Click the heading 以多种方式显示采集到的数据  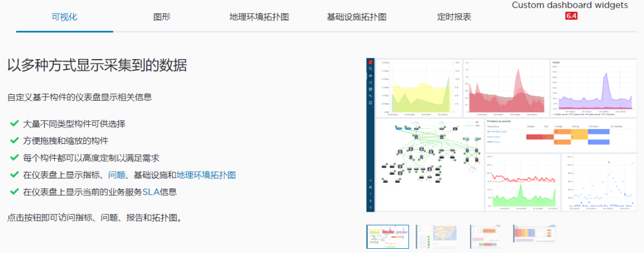click(97, 66)
